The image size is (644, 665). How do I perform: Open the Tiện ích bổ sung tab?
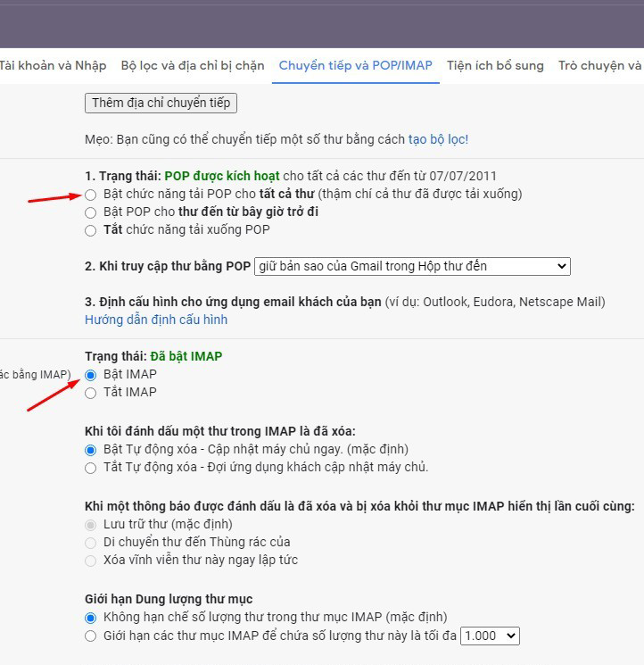[495, 65]
